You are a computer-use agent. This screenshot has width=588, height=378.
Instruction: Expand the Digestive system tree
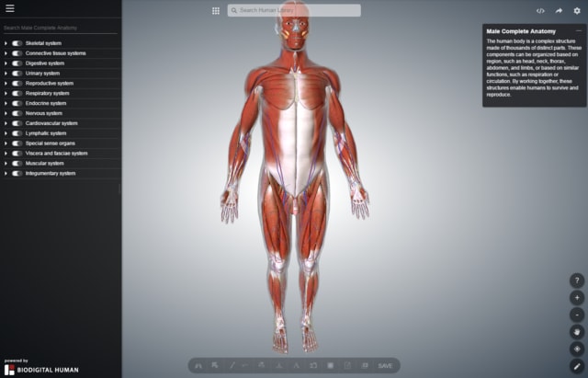click(6, 63)
